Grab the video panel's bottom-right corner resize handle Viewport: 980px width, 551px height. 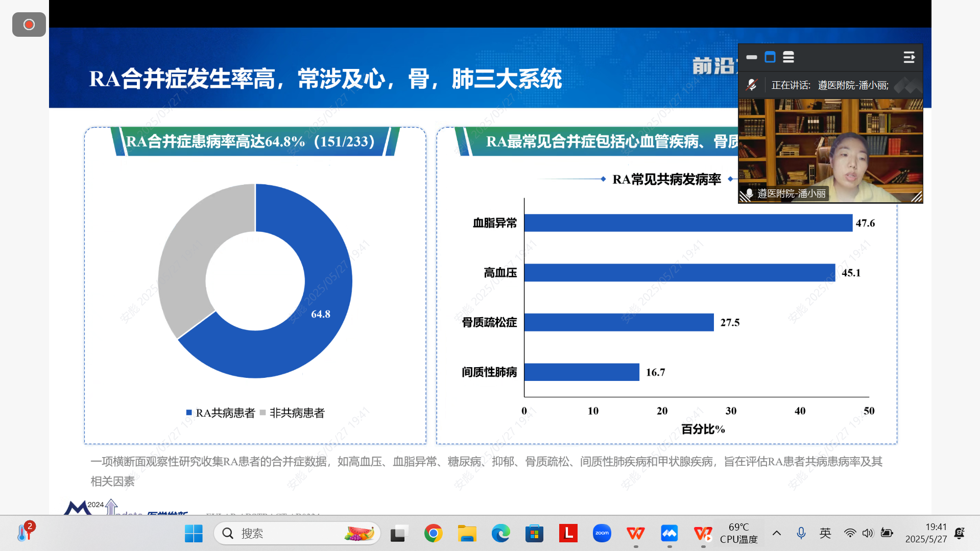point(917,197)
